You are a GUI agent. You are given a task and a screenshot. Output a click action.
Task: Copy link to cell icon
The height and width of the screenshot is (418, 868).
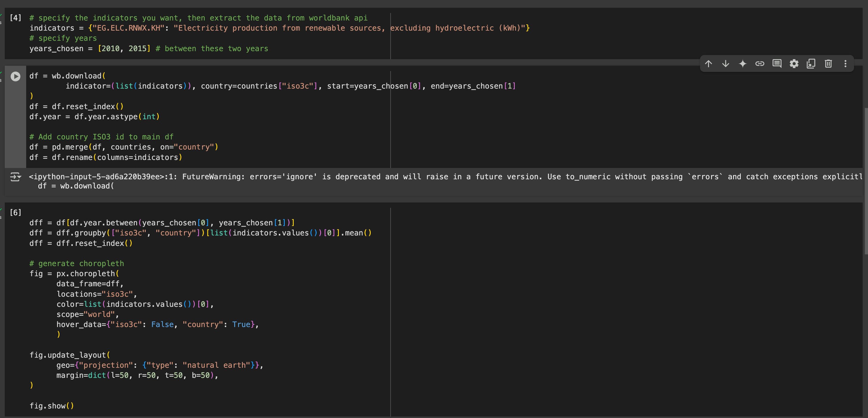pos(760,64)
